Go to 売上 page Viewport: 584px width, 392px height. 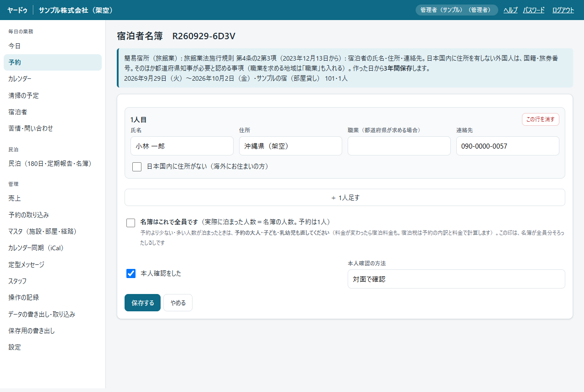[x=52, y=198]
